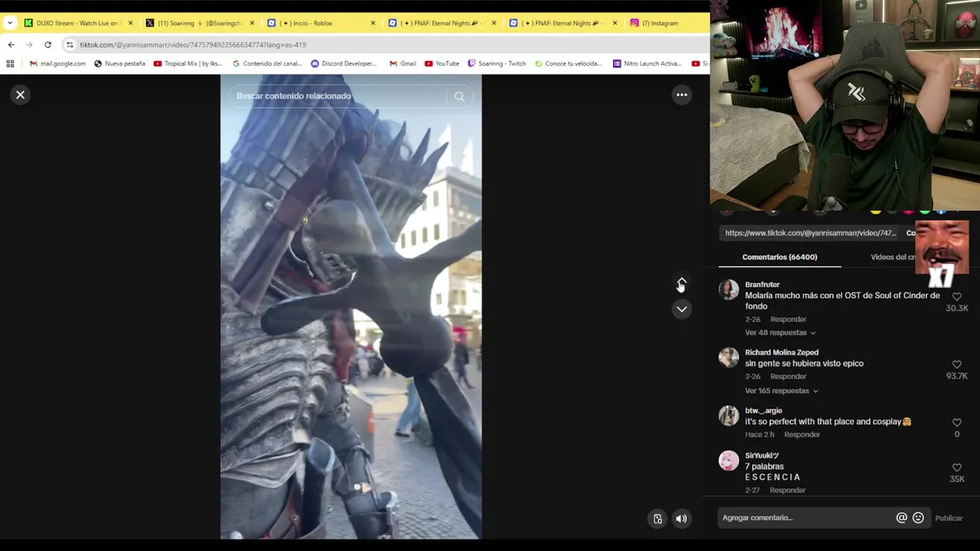Click the Branfruter username
980x551 pixels.
(762, 285)
